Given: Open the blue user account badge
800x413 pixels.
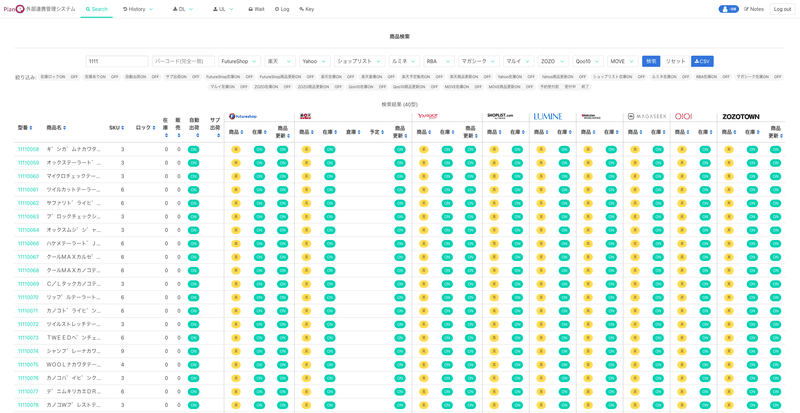Looking at the screenshot, I should [729, 9].
